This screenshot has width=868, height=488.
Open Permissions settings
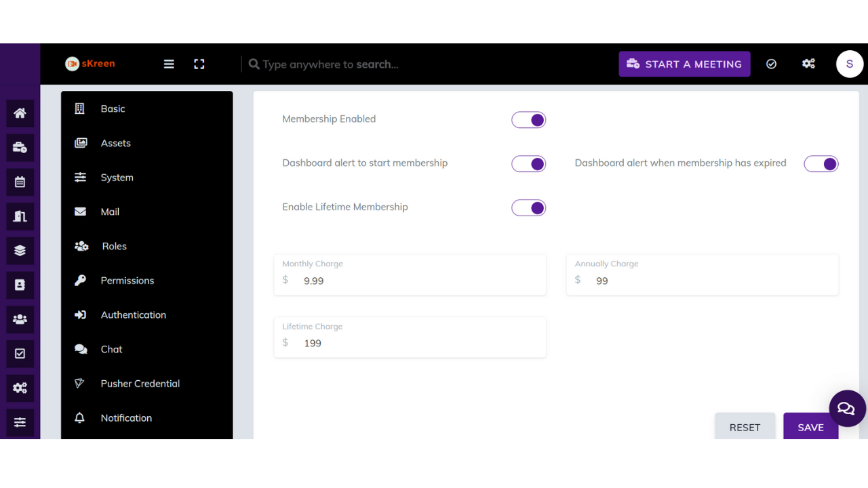146,281
